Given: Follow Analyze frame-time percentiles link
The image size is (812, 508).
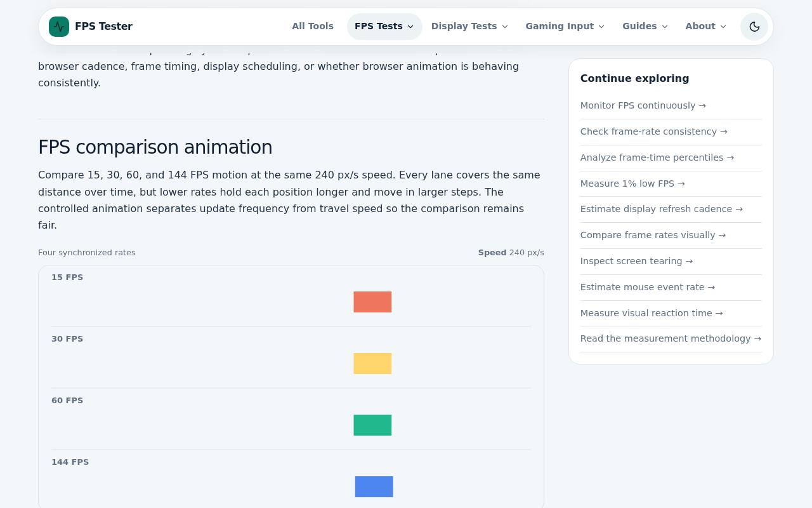Looking at the screenshot, I should tap(657, 157).
